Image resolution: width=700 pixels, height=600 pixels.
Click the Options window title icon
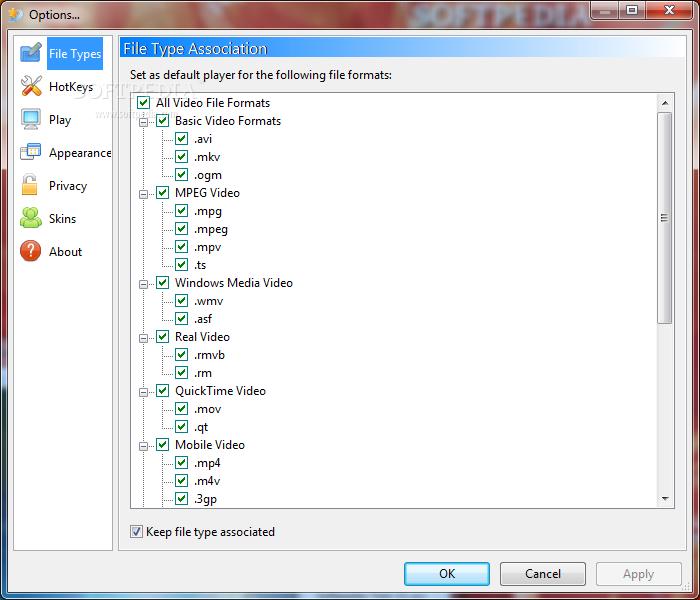click(x=15, y=15)
